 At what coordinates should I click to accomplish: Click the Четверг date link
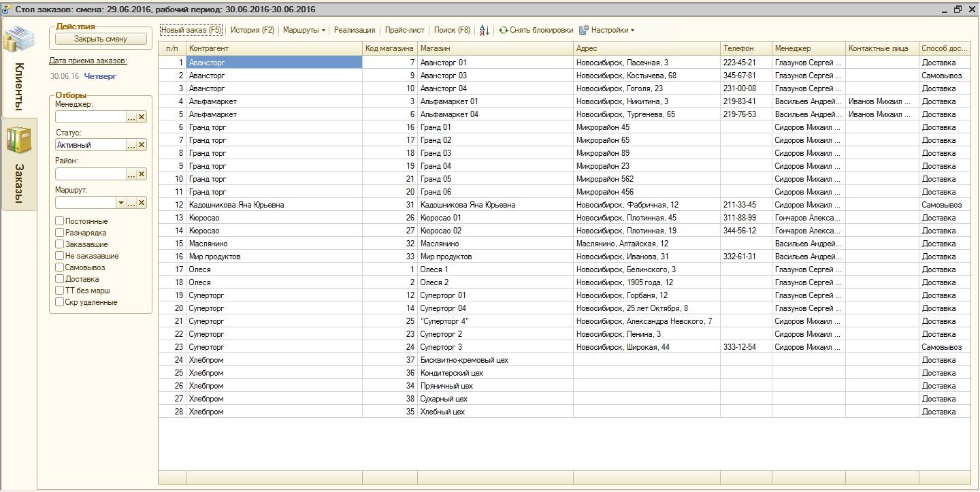coord(100,76)
